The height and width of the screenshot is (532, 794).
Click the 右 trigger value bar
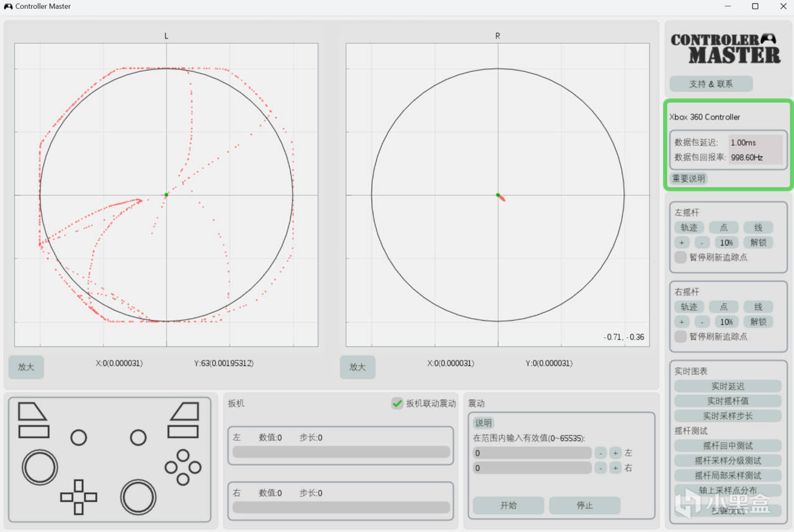(x=341, y=507)
